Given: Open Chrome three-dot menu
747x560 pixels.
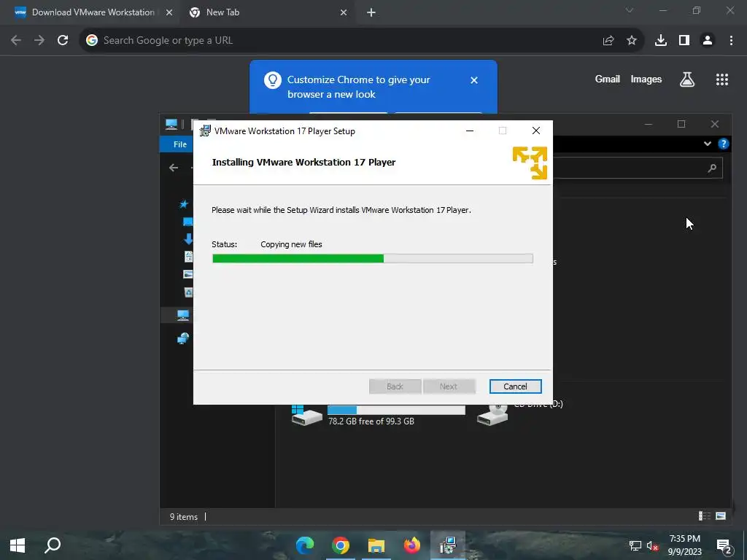Looking at the screenshot, I should click(731, 41).
